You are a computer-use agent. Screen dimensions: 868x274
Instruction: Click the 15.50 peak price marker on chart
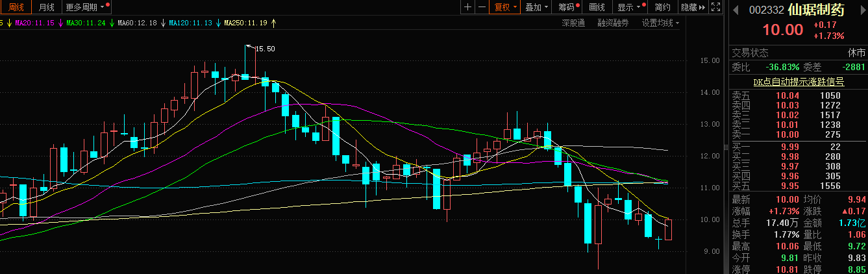click(x=265, y=49)
